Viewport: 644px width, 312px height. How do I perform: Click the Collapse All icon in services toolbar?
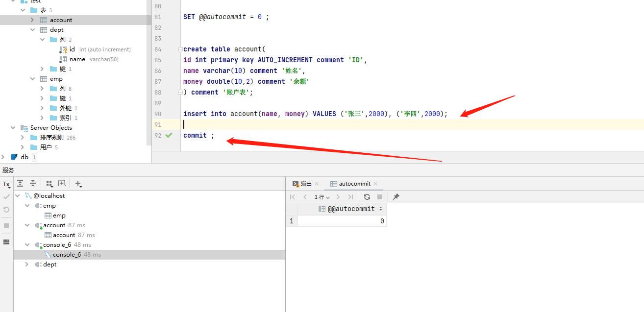pos(33,183)
